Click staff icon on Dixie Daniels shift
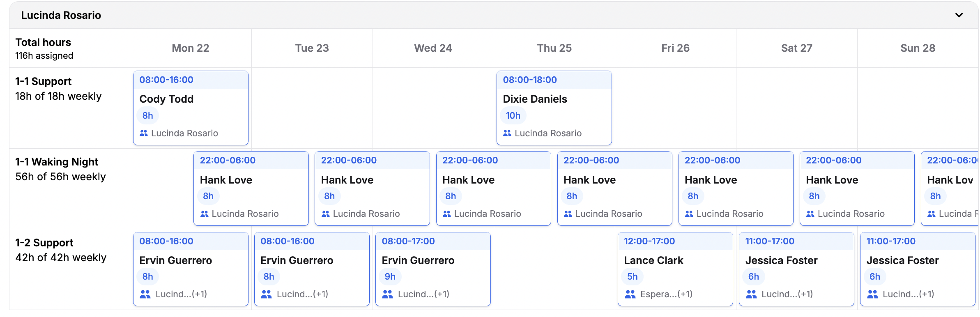Image resolution: width=980 pixels, height=317 pixels. pyautogui.click(x=507, y=133)
